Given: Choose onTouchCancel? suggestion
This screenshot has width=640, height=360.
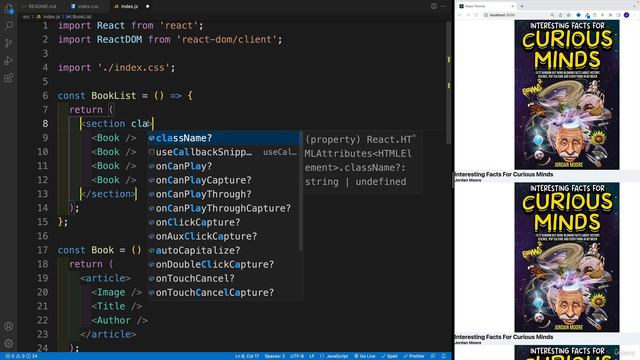Looking at the screenshot, I should click(224, 278).
